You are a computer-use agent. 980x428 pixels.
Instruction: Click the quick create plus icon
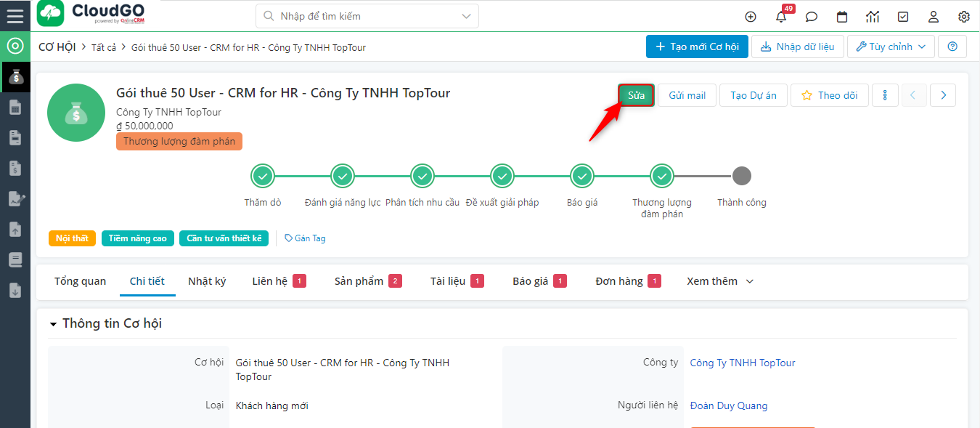click(751, 17)
